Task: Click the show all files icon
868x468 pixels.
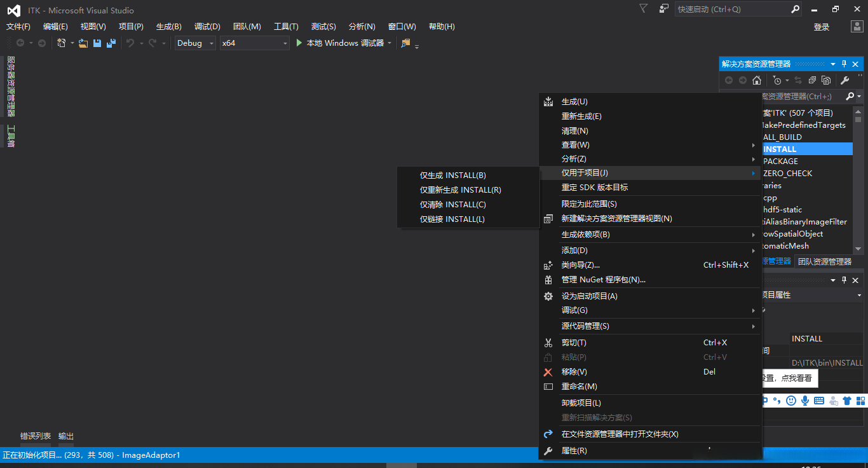Action: (826, 80)
